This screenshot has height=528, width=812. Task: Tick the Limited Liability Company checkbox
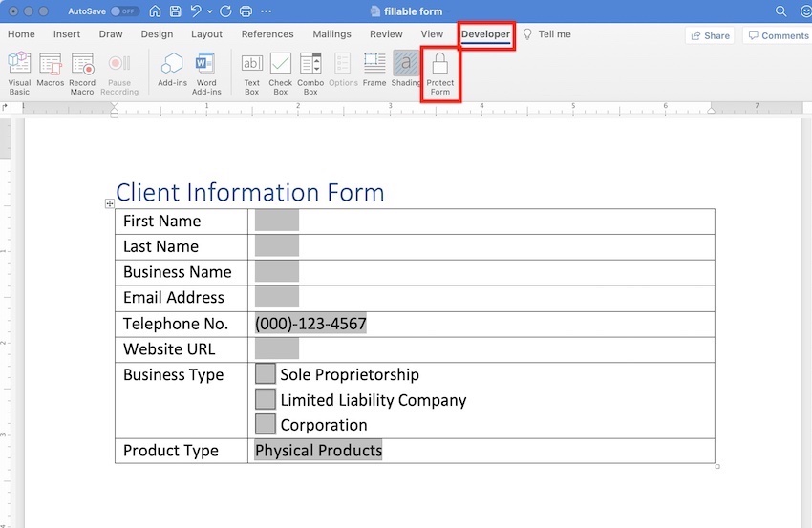click(265, 400)
